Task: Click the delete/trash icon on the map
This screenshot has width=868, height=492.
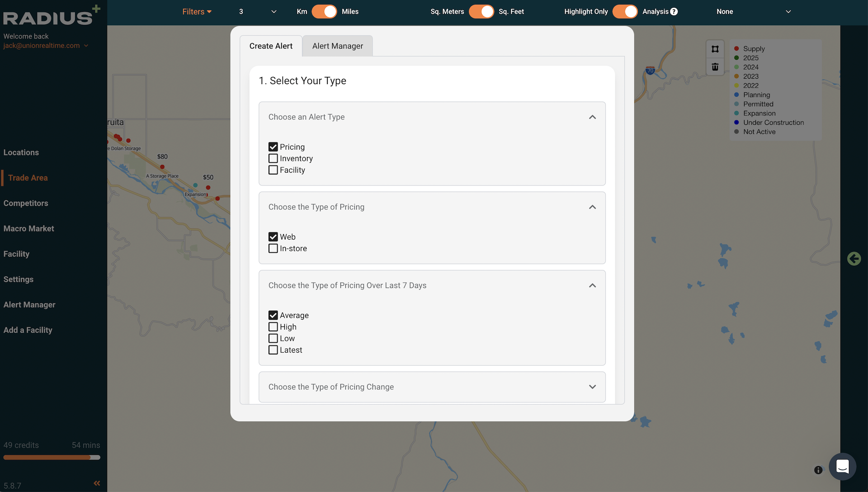Action: (x=715, y=67)
